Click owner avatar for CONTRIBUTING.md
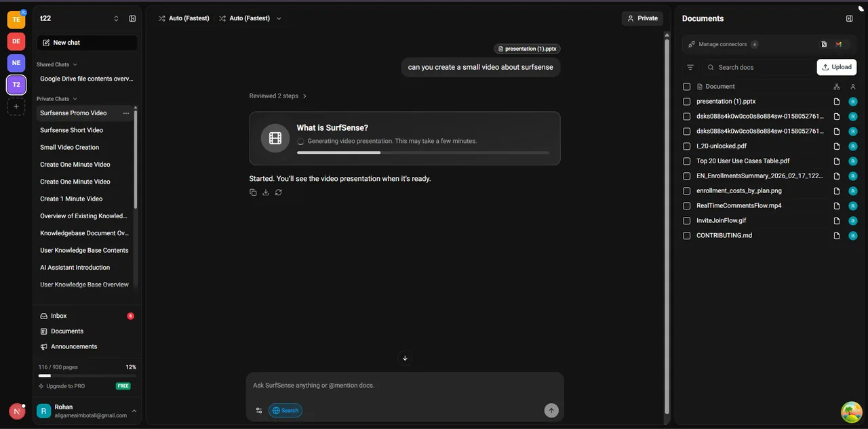The width and height of the screenshot is (868, 429). 853,236
